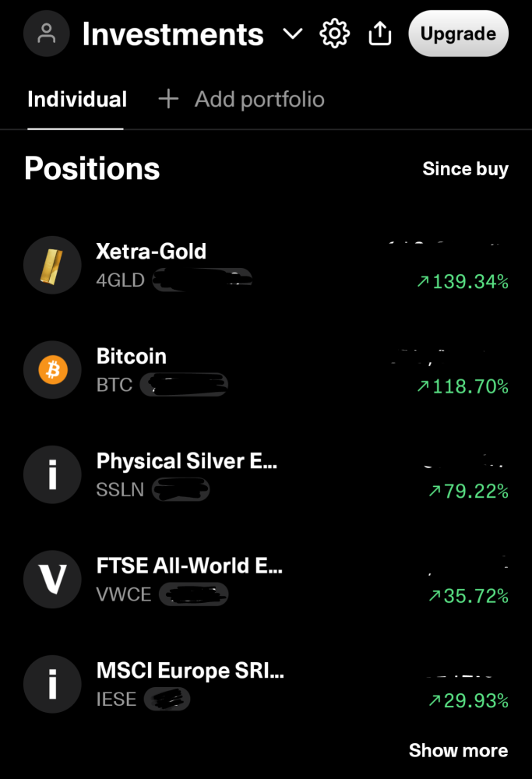Click the Physical Silver iShares icon

point(52,475)
